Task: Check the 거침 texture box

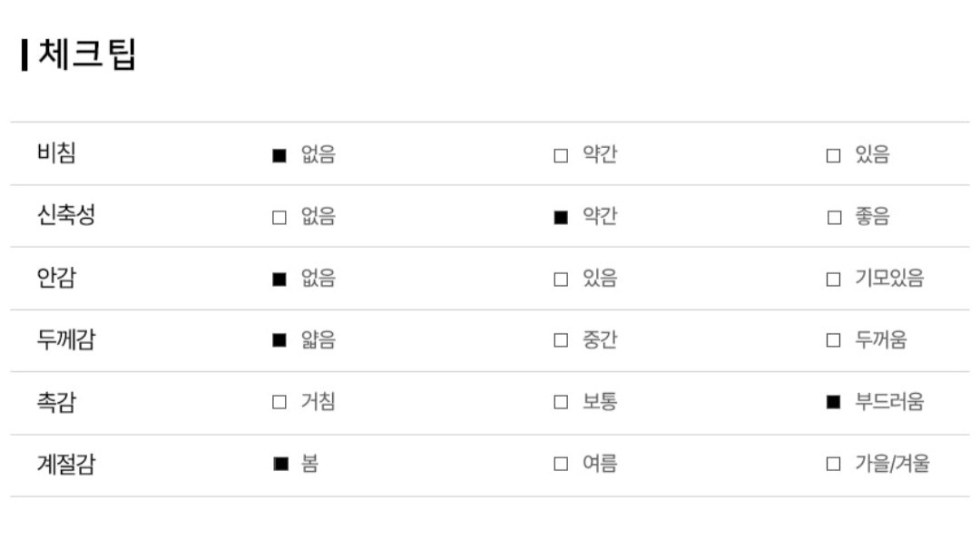Action: tap(279, 402)
